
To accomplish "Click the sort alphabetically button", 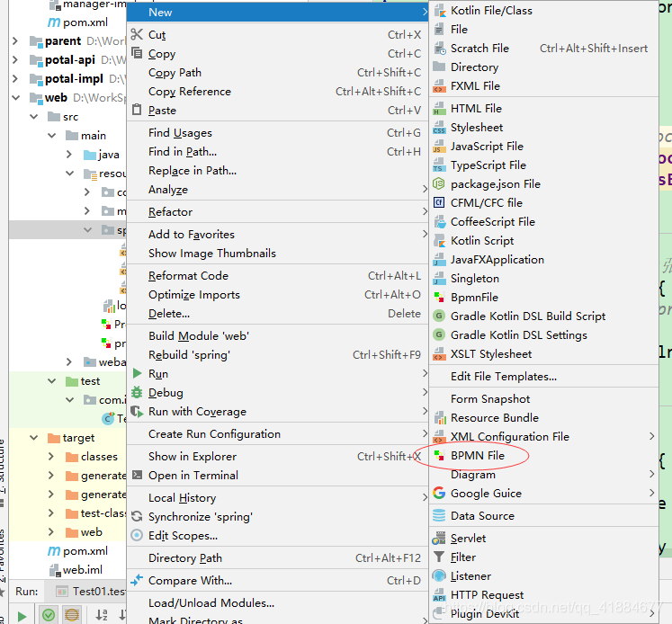I will [x=102, y=615].
